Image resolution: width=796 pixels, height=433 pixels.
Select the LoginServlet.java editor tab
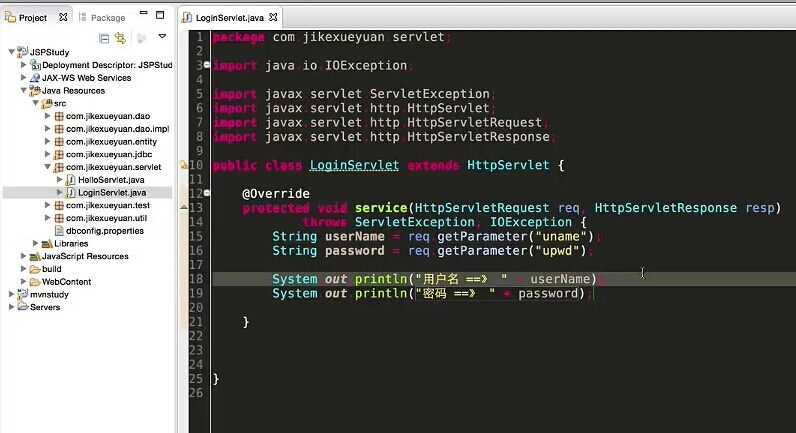229,18
